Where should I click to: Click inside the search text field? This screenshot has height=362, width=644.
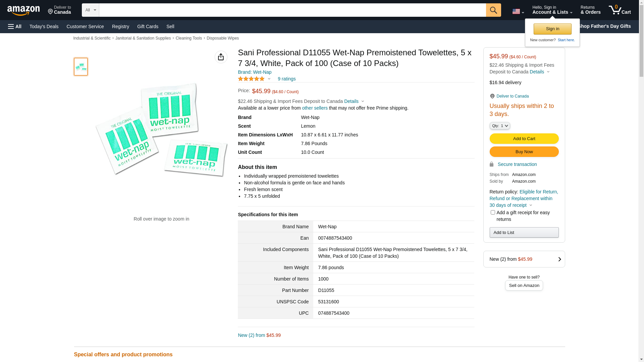click(x=292, y=10)
